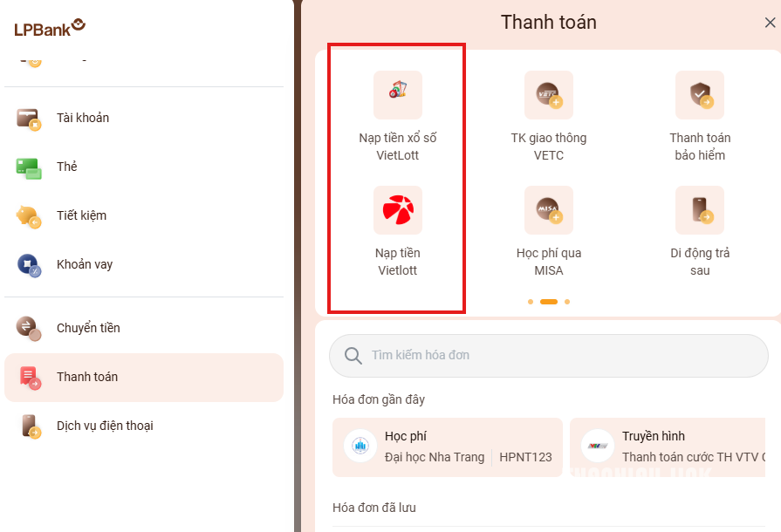Viewport: 781px width, 532px height.
Task: Open Dịch vụ điện thoại item
Action: tap(144, 426)
